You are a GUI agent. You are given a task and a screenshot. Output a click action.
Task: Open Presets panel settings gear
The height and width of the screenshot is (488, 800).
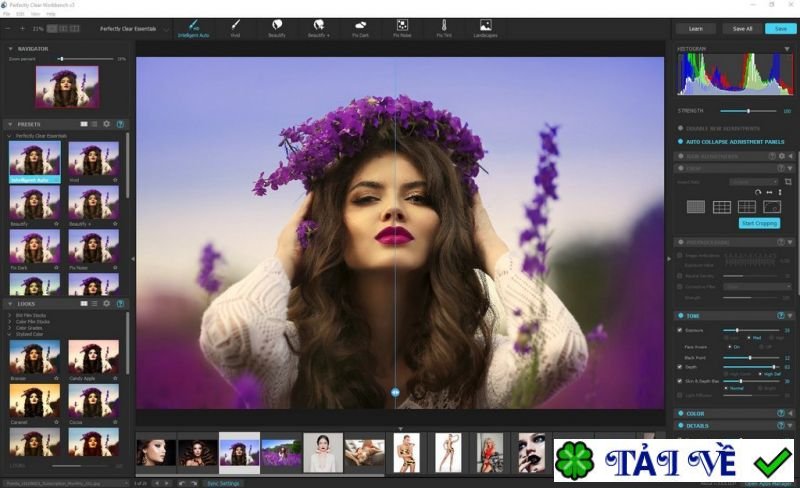[x=107, y=124]
